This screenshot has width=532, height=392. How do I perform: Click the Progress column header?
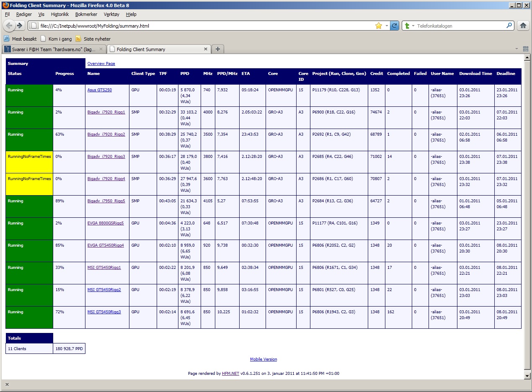(x=65, y=74)
